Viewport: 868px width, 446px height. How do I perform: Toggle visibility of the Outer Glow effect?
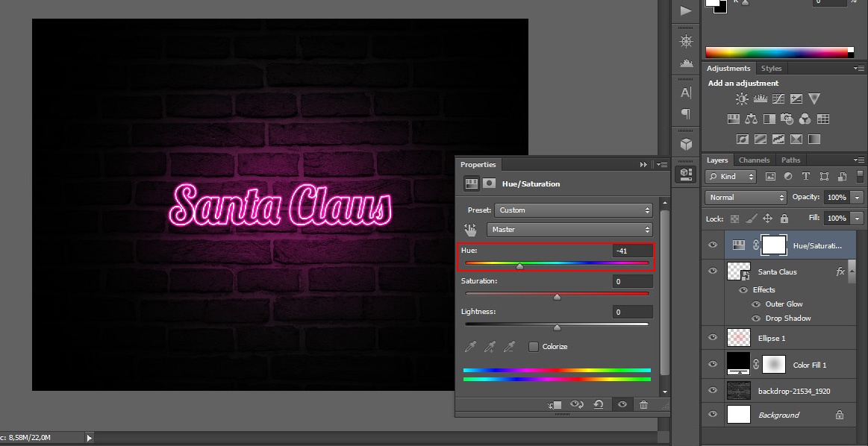coord(755,304)
